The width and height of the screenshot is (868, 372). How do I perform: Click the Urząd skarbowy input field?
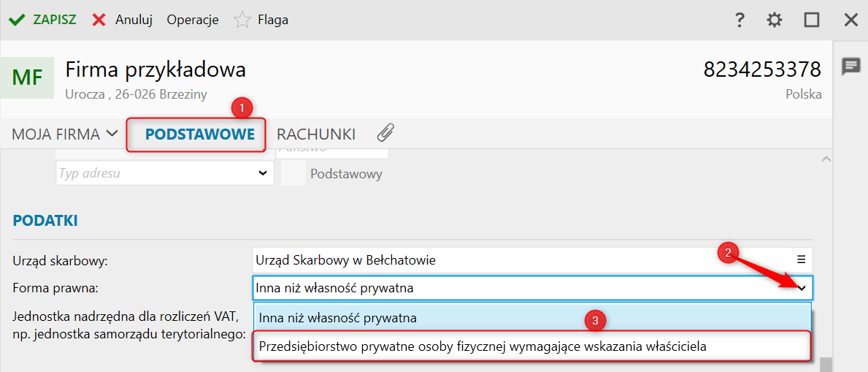518,259
